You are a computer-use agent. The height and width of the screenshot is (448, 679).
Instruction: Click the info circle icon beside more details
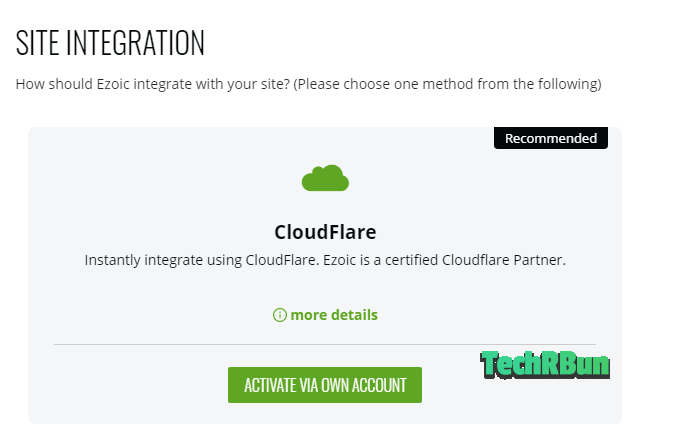280,315
